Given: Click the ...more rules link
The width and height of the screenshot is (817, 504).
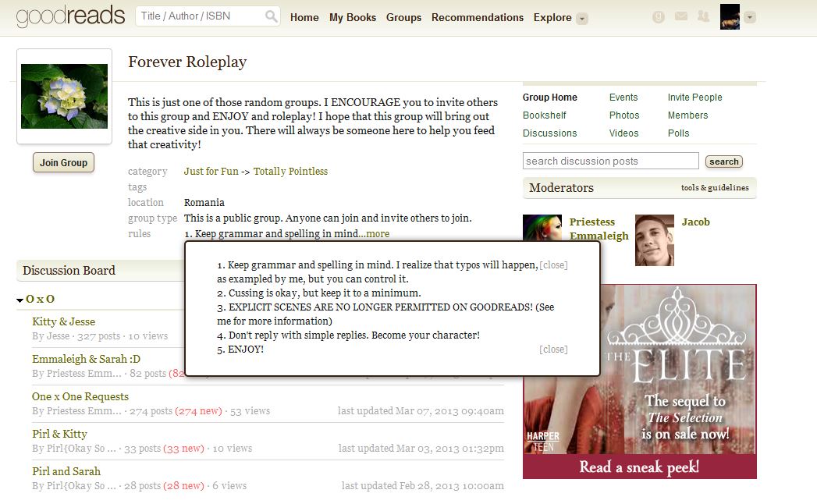Looking at the screenshot, I should coord(374,233).
